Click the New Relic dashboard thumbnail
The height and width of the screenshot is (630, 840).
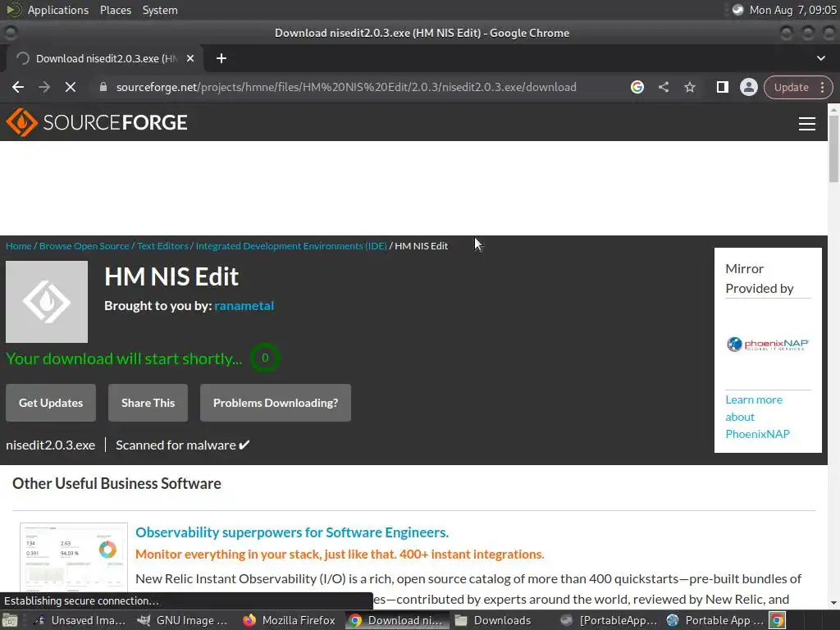click(74, 558)
